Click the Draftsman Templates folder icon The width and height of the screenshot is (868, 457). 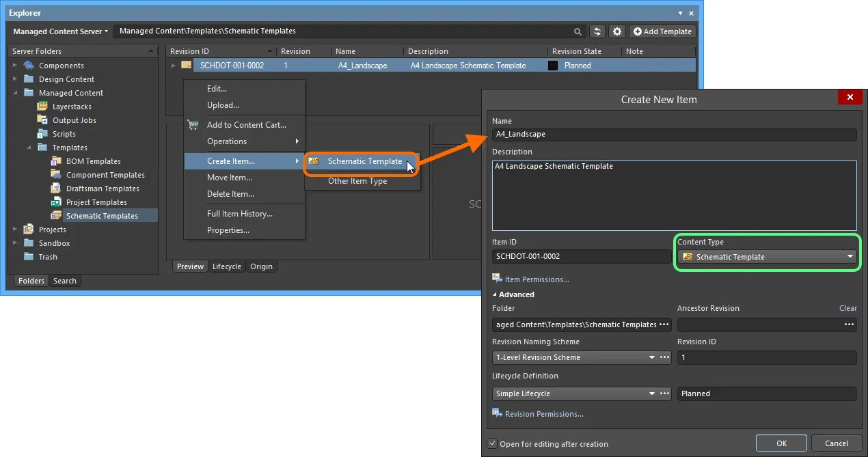(x=56, y=189)
